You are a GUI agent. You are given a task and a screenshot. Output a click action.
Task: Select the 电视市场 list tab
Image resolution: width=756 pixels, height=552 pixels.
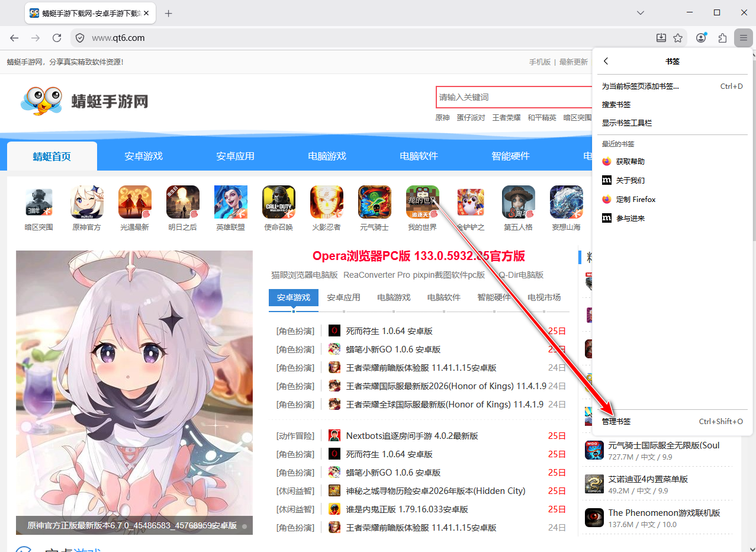(x=544, y=297)
